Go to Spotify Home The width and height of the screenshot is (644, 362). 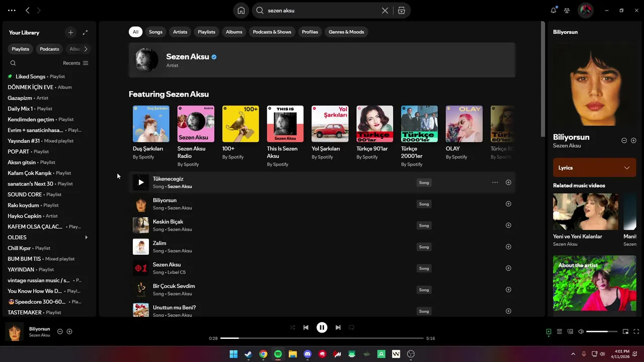(x=241, y=10)
